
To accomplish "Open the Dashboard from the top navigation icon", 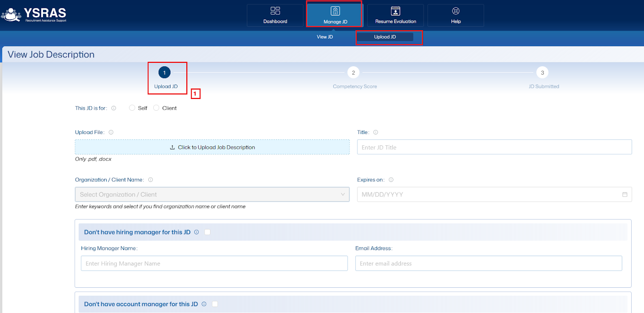I will click(275, 15).
